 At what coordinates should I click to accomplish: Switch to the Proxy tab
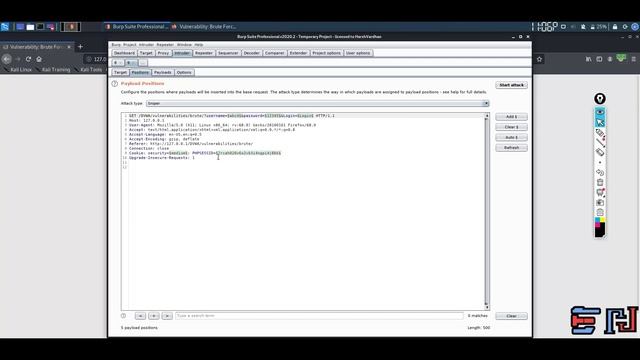pyautogui.click(x=163, y=53)
